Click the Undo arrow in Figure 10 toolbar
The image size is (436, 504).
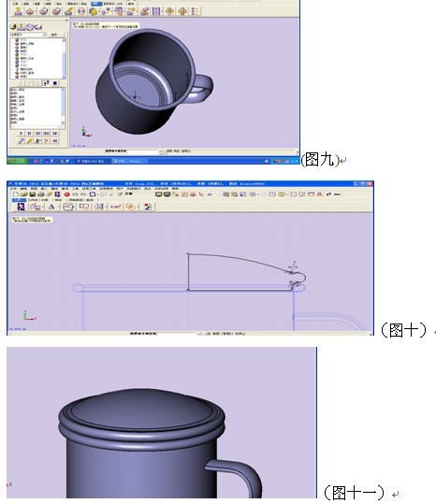pyautogui.click(x=75, y=194)
